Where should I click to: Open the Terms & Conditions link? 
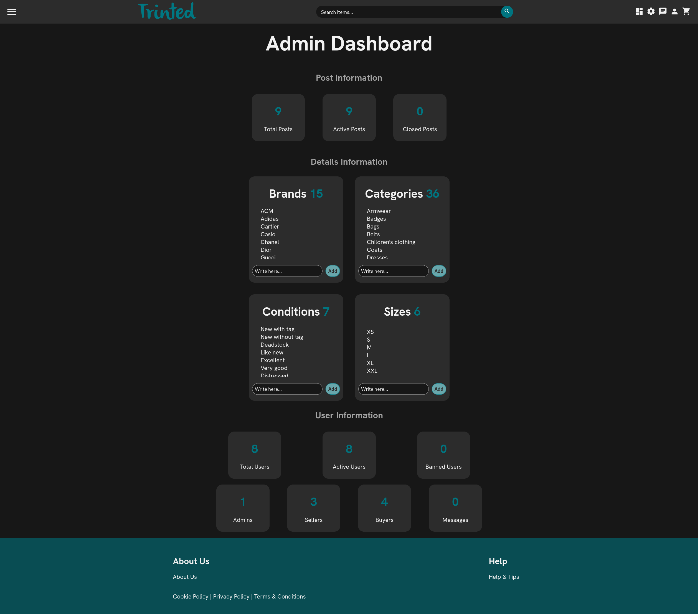coord(280,597)
